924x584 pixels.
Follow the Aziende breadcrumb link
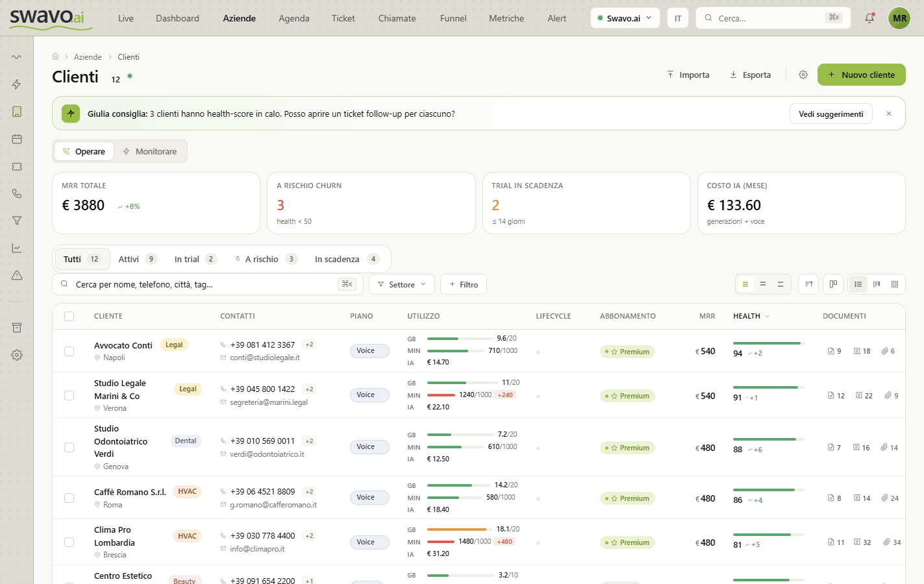(88, 56)
